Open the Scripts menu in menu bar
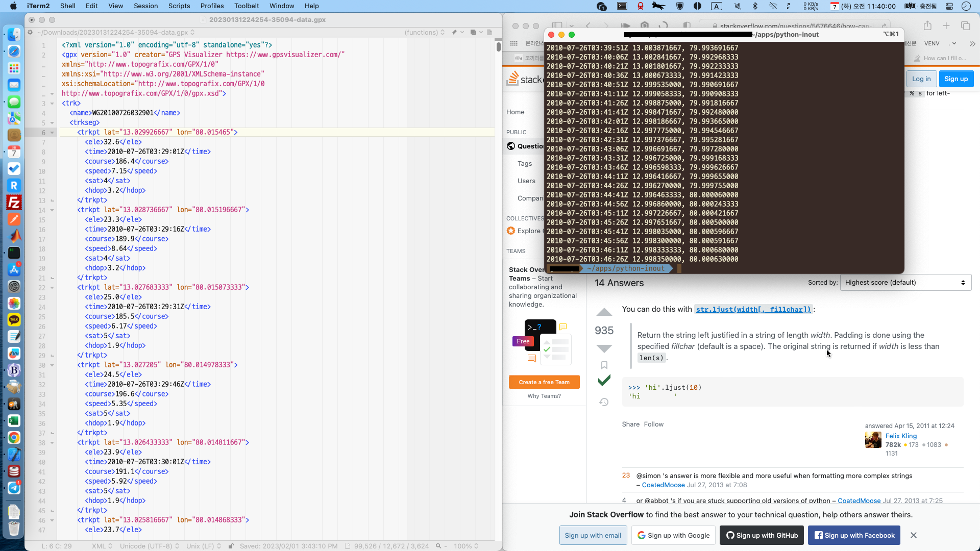This screenshot has width=980, height=551. click(179, 6)
